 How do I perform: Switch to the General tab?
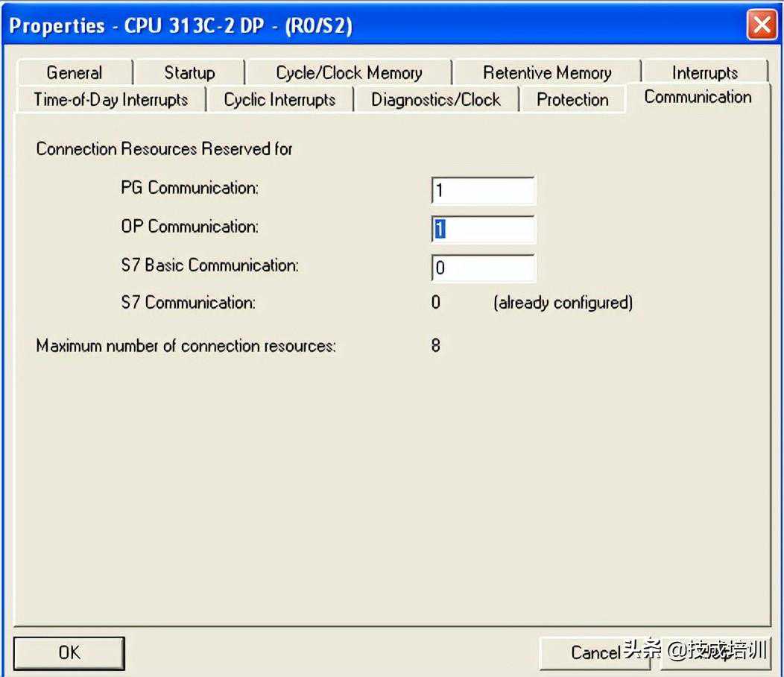click(74, 73)
